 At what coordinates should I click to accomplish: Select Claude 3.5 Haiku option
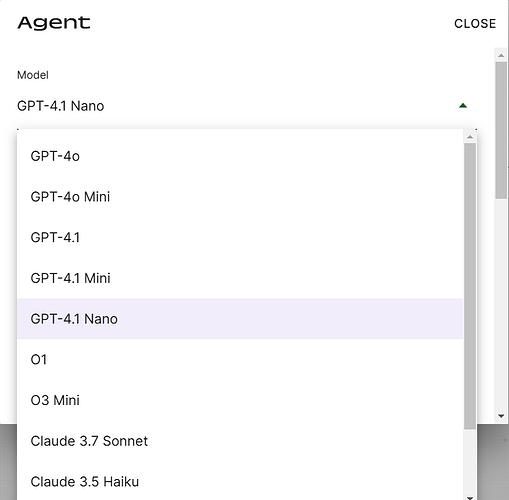tap(240, 482)
